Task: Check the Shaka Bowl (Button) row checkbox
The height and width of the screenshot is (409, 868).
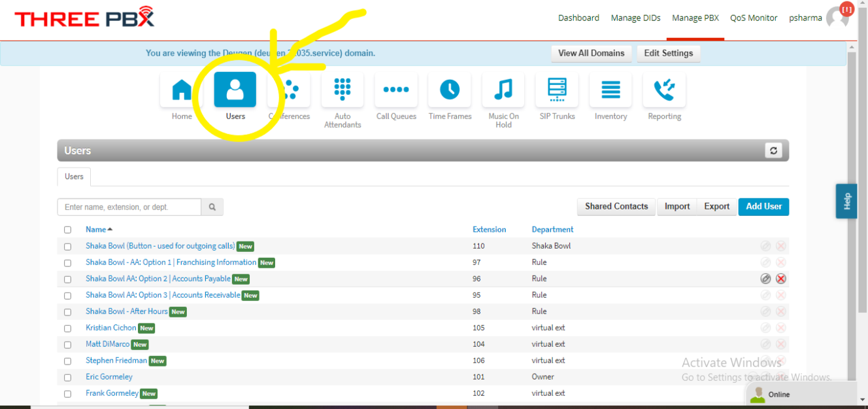Action: point(67,247)
